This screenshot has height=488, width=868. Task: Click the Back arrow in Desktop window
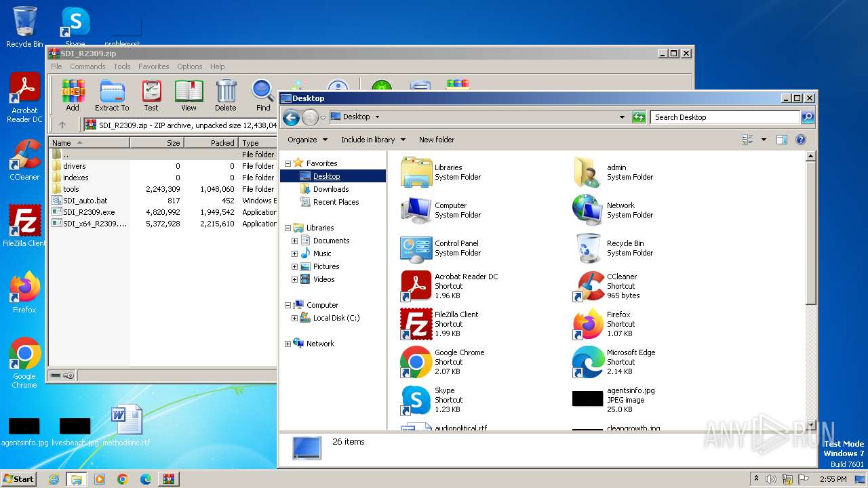point(292,118)
